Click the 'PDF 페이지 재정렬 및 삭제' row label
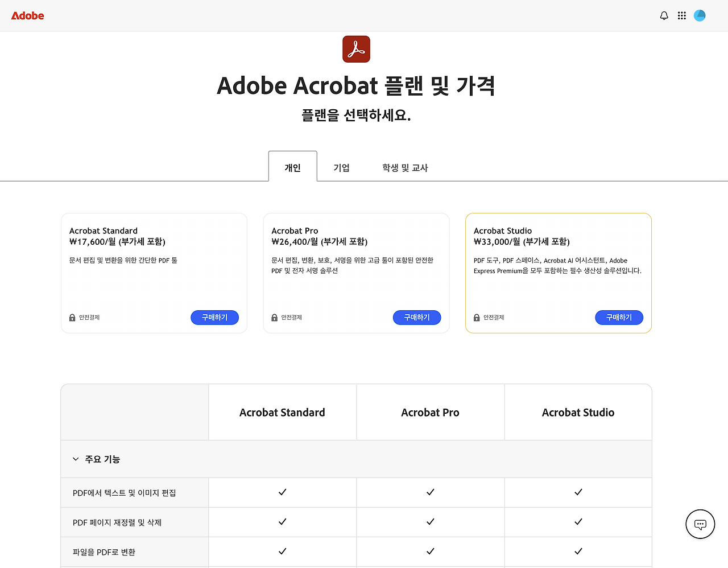 point(117,522)
